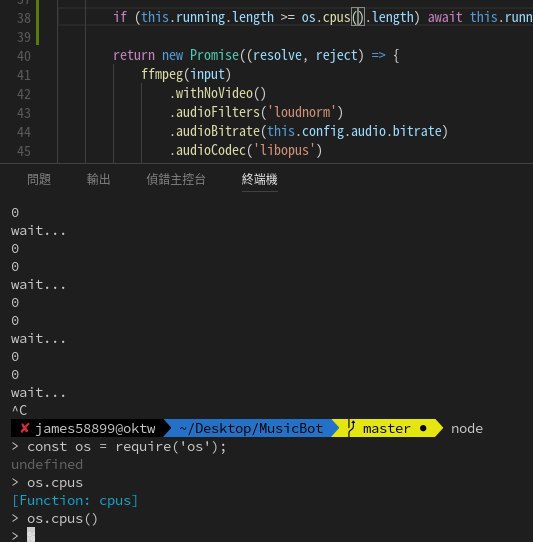The height and width of the screenshot is (542, 533).
Task: Click the [Function: cpus] output text
Action: (x=75, y=501)
